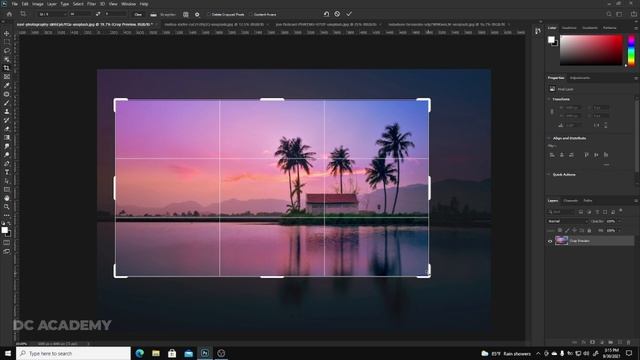The height and width of the screenshot is (360, 640).
Task: Select the Eyedropper tool
Action: 7,85
